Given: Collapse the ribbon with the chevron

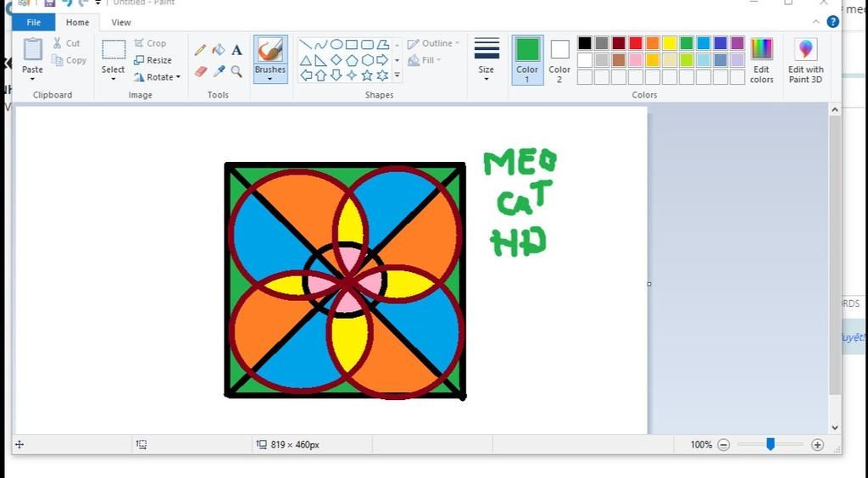Looking at the screenshot, I should point(816,22).
